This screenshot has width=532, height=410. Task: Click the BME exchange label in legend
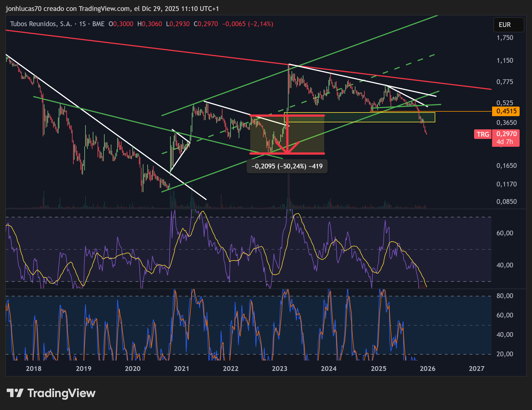coord(98,24)
